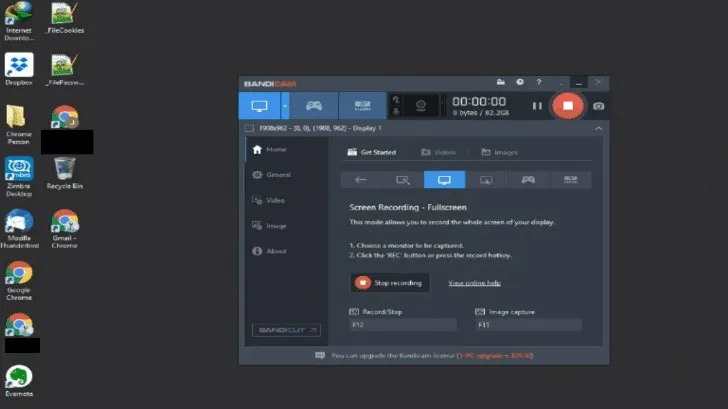Select the rectangle area mode icon

tap(402, 180)
